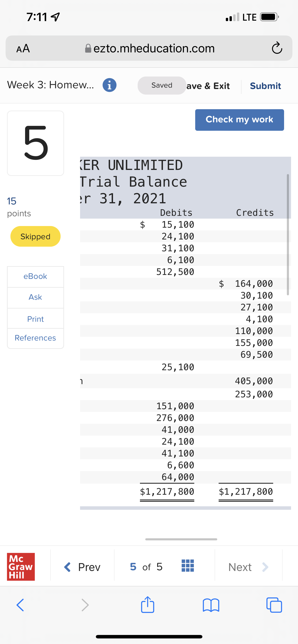This screenshot has height=644, width=298.
Task: Tap the blue info icon
Action: pos(109,85)
